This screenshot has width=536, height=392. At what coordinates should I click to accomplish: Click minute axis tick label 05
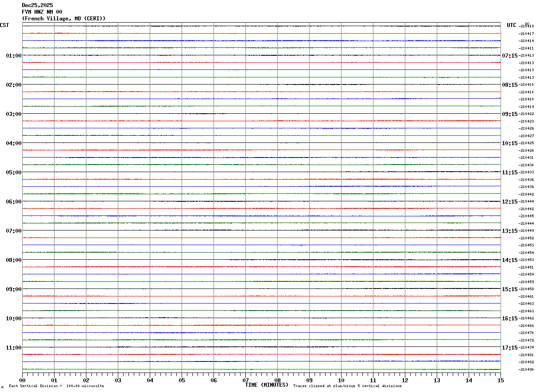[182, 380]
